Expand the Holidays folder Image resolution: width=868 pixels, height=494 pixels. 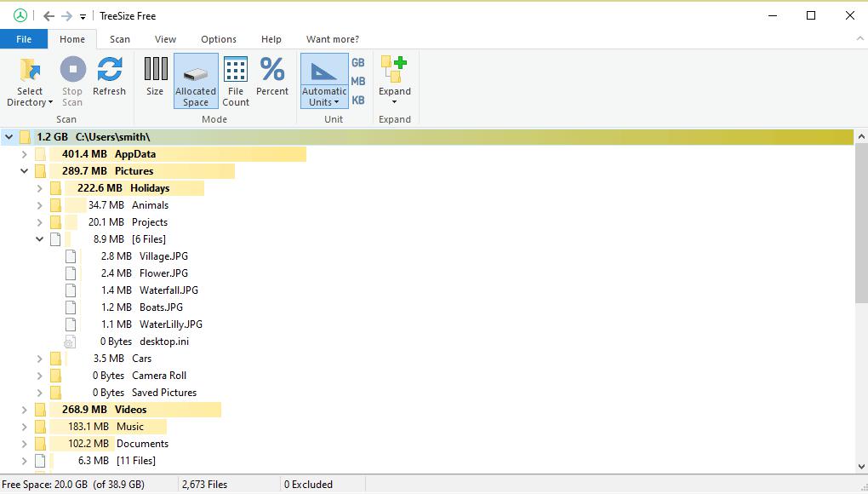39,188
